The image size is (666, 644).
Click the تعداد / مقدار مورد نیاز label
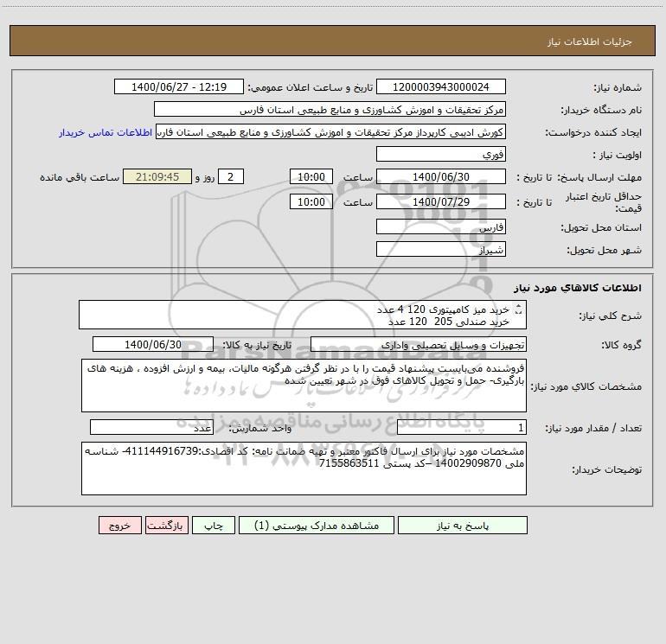[x=593, y=429]
